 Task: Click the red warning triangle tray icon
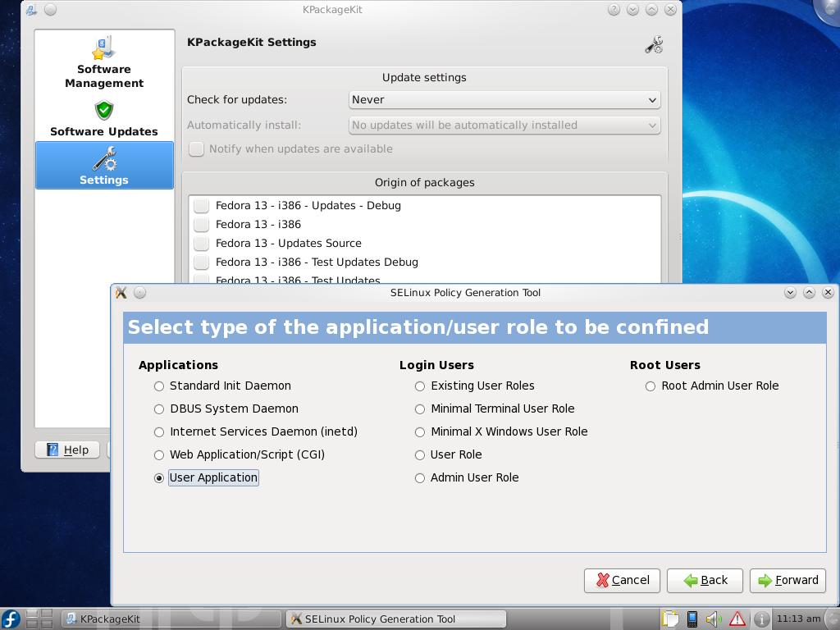737,619
